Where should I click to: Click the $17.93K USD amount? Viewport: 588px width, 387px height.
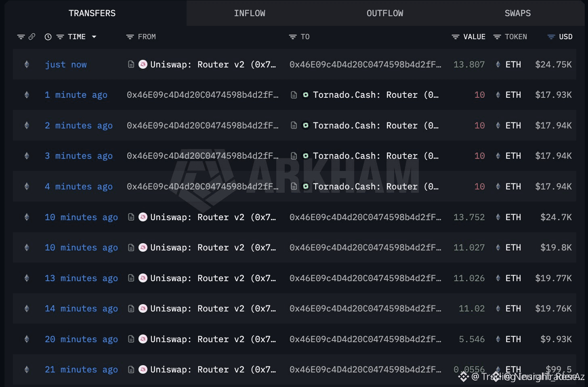coord(553,95)
